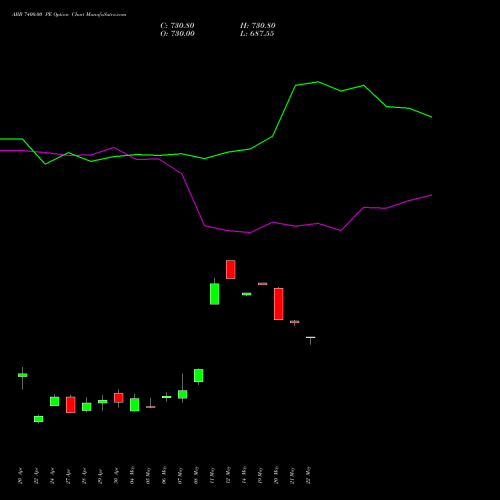This screenshot has height=500, width=500.
Task: Click the small green candle above 22 Apr
Action: (x=39, y=419)
